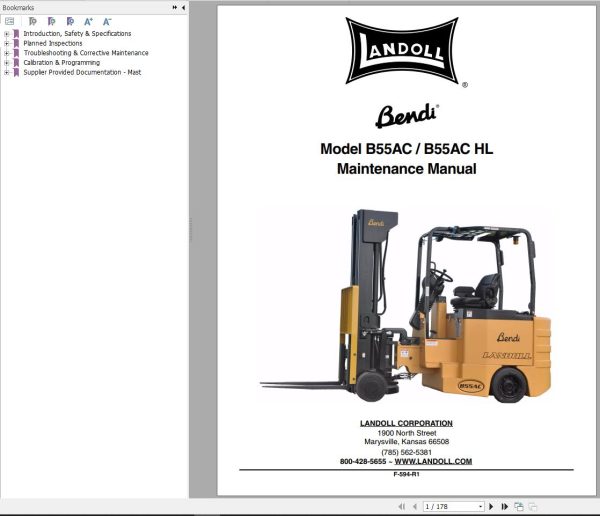Open Supplier Provided Documentation - Mast bookmark
This screenshot has height=516, width=600.
(x=82, y=72)
